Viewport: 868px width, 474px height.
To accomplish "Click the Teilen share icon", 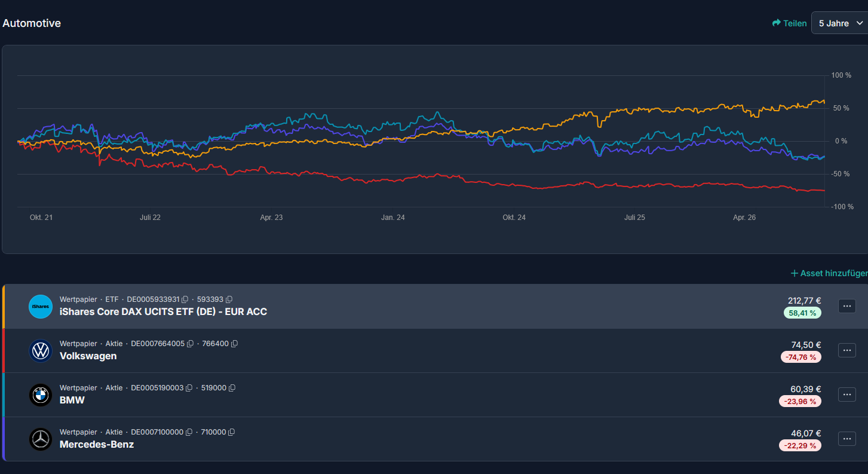I will click(x=777, y=23).
